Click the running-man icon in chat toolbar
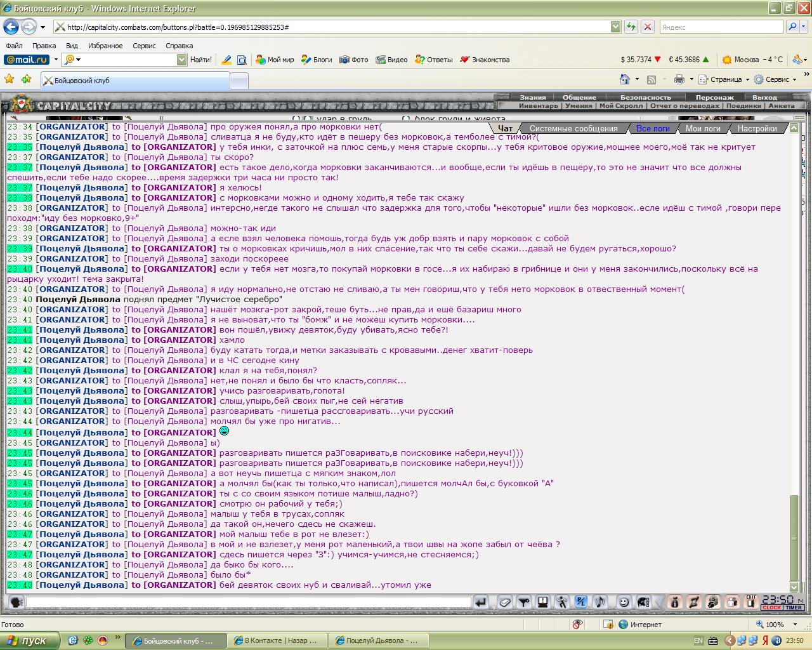Screen dimensions: 812x650 562,602
